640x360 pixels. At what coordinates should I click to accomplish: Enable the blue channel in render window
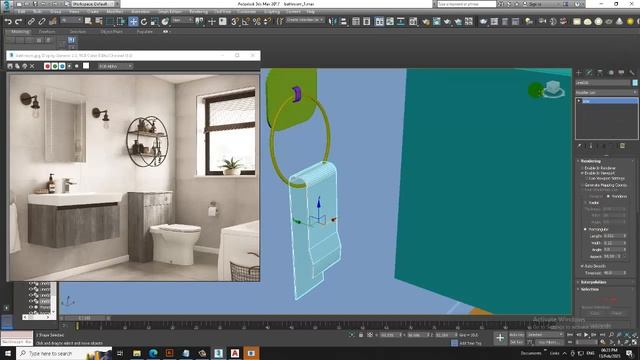point(62,66)
